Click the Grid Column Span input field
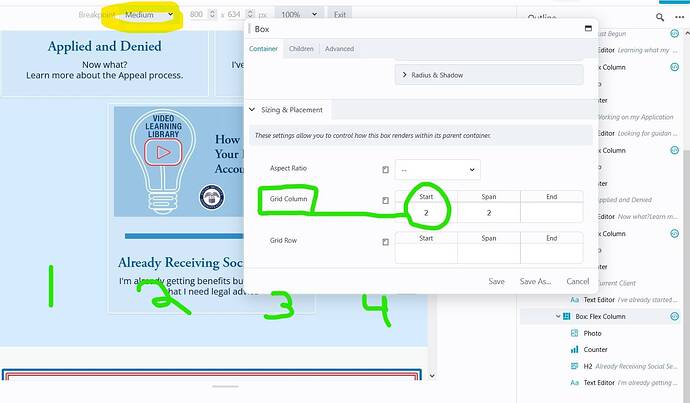This screenshot has height=403, width=690. pyautogui.click(x=490, y=213)
